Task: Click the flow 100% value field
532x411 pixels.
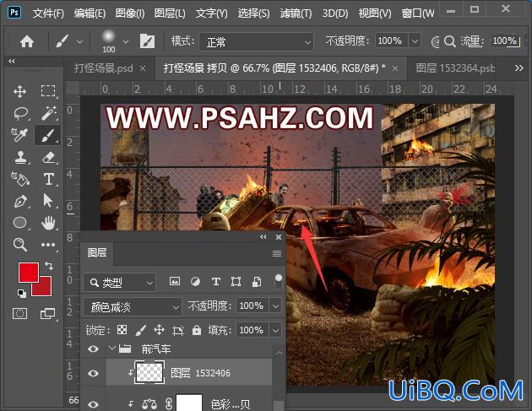Action: click(x=506, y=41)
